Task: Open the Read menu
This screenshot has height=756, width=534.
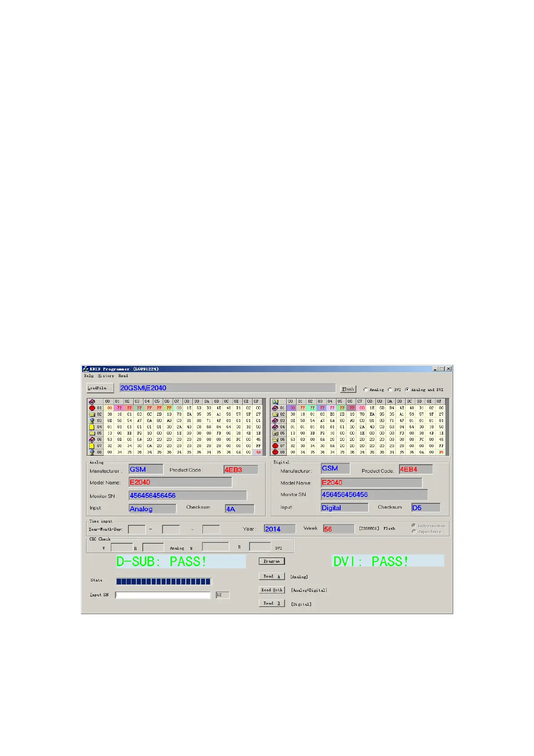Action: (123, 376)
